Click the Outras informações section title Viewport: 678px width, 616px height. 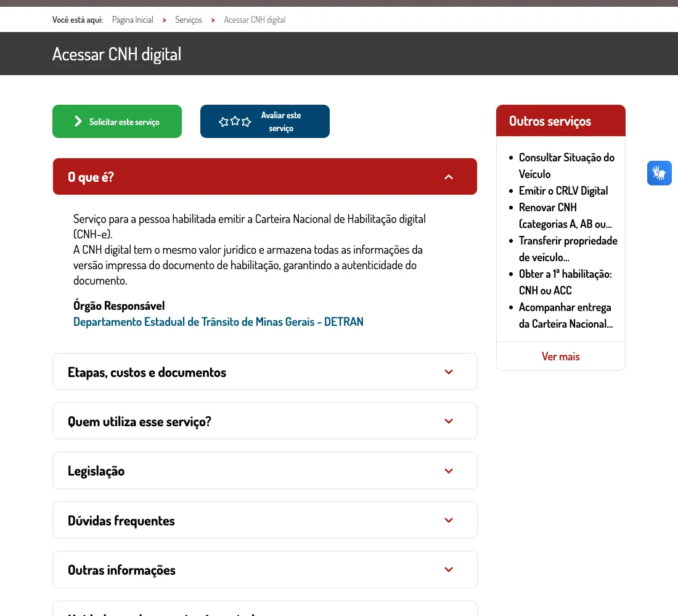(x=121, y=570)
